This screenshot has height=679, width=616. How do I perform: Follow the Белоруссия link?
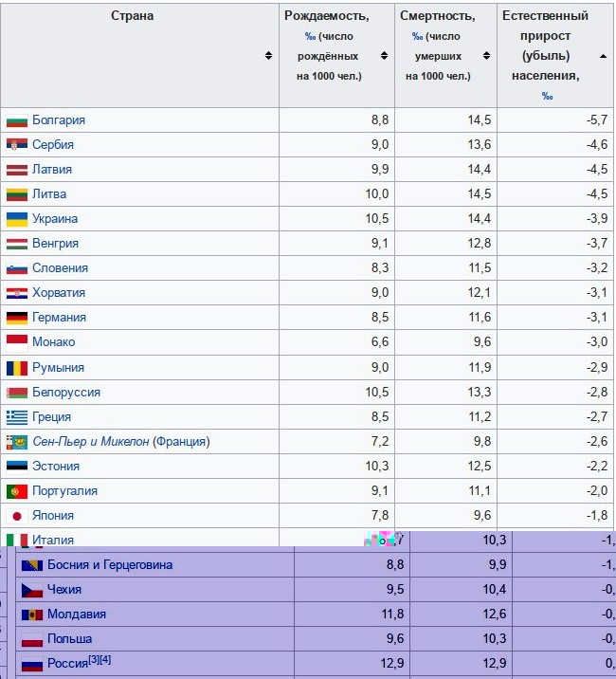click(65, 393)
